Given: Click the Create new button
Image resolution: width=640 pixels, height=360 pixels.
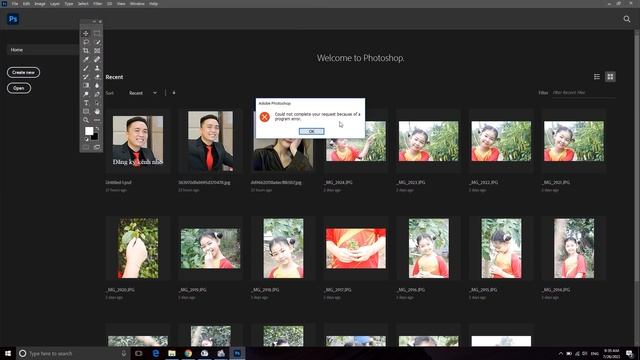Looking at the screenshot, I should [x=23, y=72].
